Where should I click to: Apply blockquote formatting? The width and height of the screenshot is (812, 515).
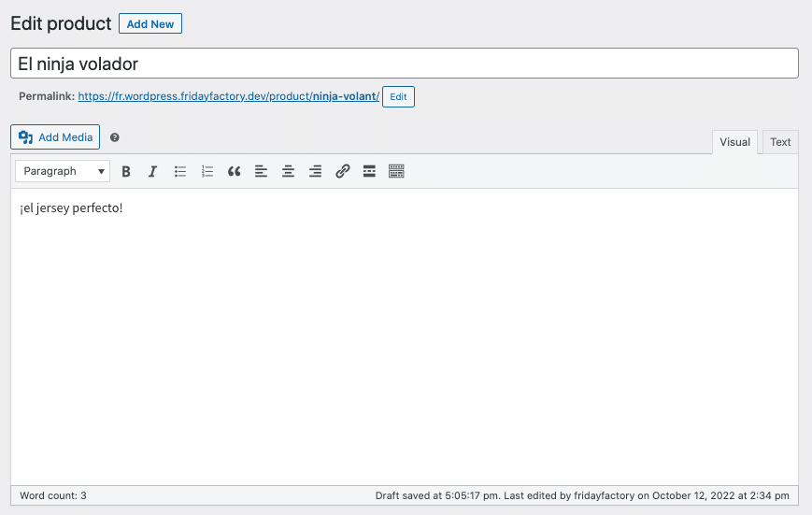[x=235, y=171]
